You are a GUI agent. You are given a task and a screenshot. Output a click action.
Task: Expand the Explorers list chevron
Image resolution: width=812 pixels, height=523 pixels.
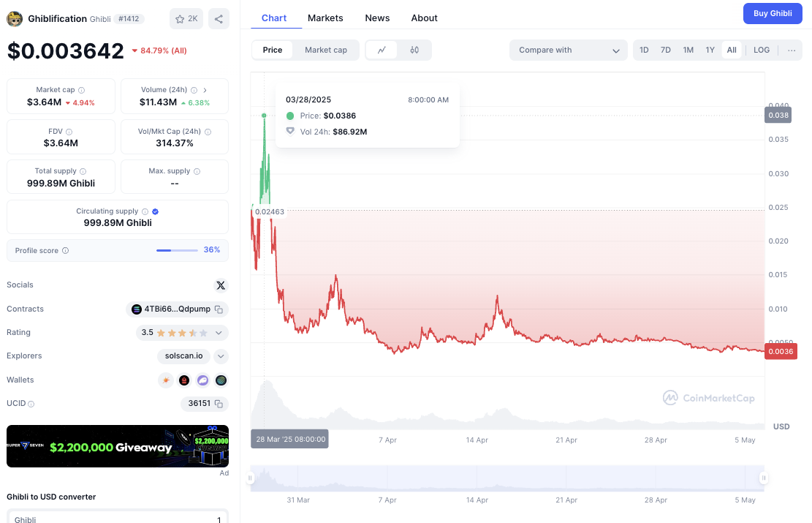[221, 357]
